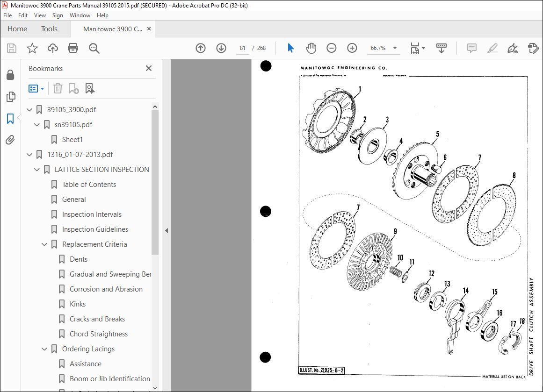This screenshot has width=543, height=392.
Task: Open the Assistance bookmark
Action: click(x=86, y=364)
